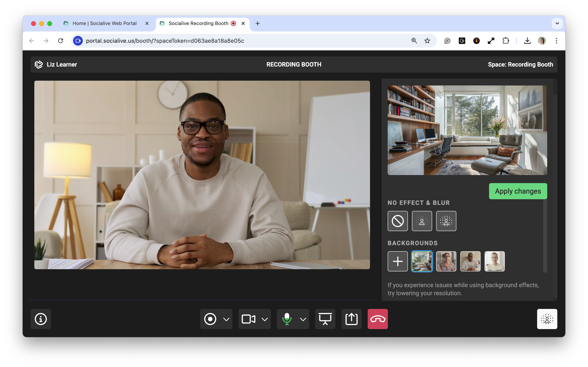The width and height of the screenshot is (588, 367).
Task: Toggle the background effects panel button
Action: [547, 319]
